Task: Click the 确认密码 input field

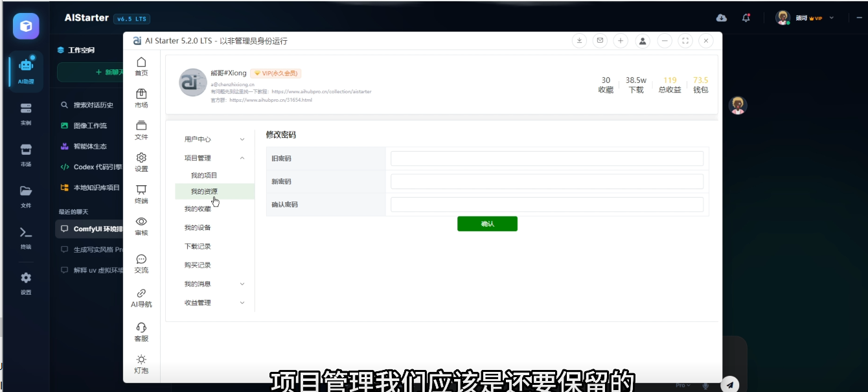Action: 547,205
